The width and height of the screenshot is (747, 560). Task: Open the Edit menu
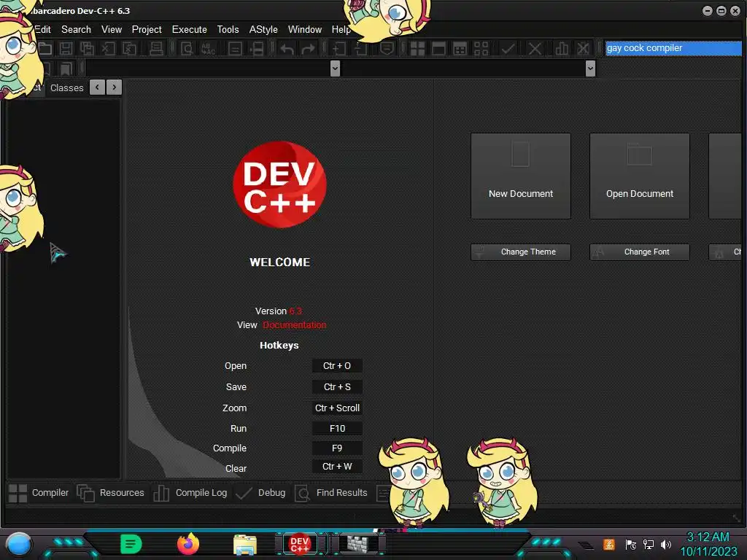pyautogui.click(x=42, y=29)
